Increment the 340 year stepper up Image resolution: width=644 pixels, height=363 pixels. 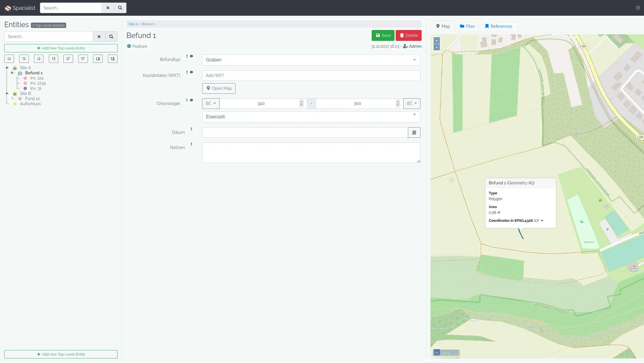(301, 101)
